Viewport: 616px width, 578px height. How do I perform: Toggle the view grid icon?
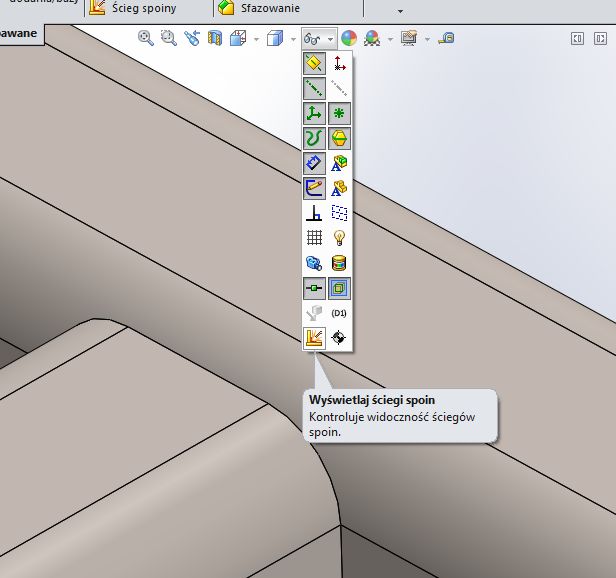(x=315, y=238)
